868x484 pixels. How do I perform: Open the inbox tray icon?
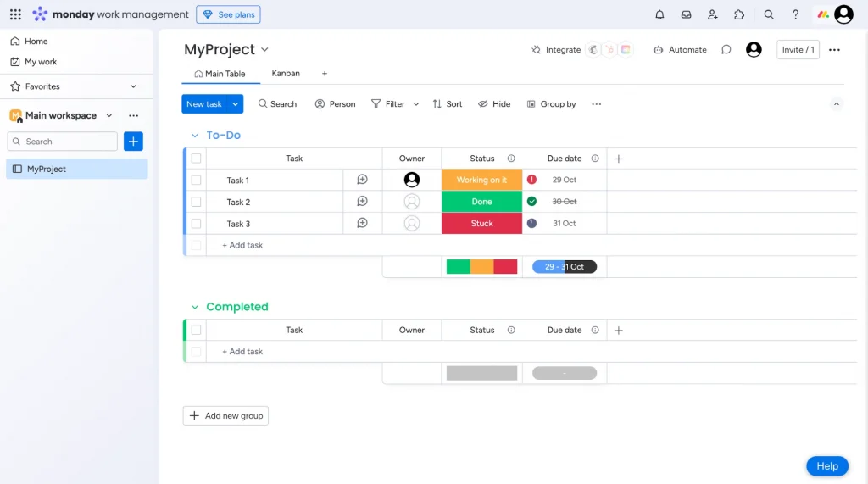tap(686, 14)
